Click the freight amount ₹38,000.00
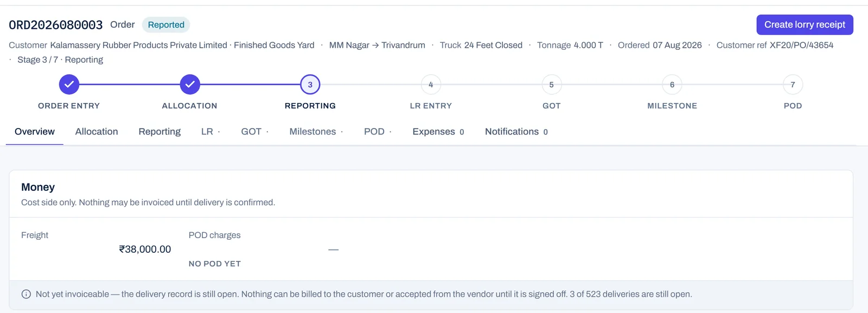This screenshot has height=313, width=868. point(145,249)
